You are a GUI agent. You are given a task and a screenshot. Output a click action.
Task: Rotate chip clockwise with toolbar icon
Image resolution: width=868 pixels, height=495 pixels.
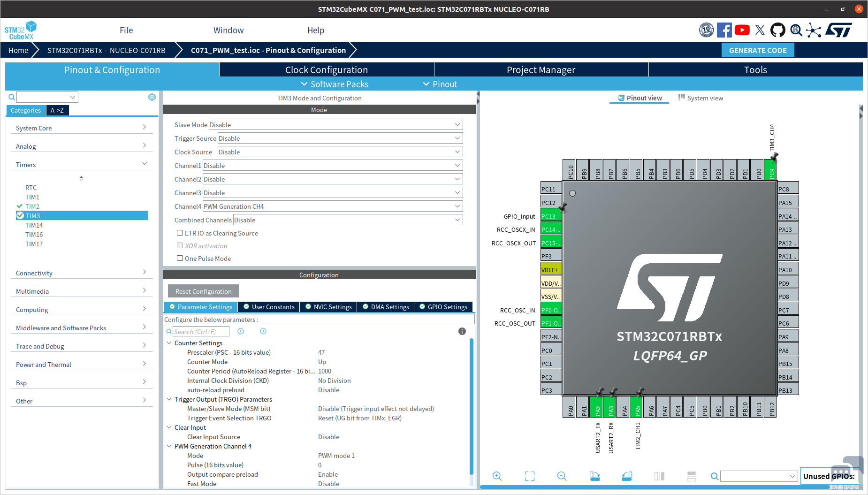click(594, 476)
